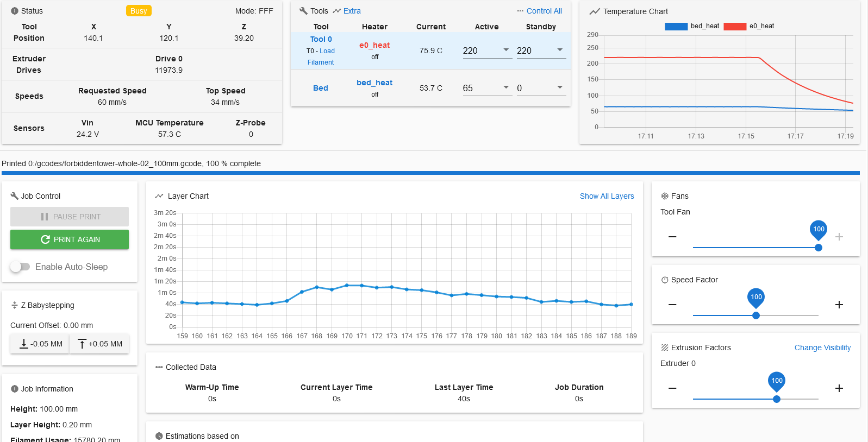This screenshot has width=868, height=442.
Task: Click the Layer Height 0.20 mm text
Action: coord(51,425)
